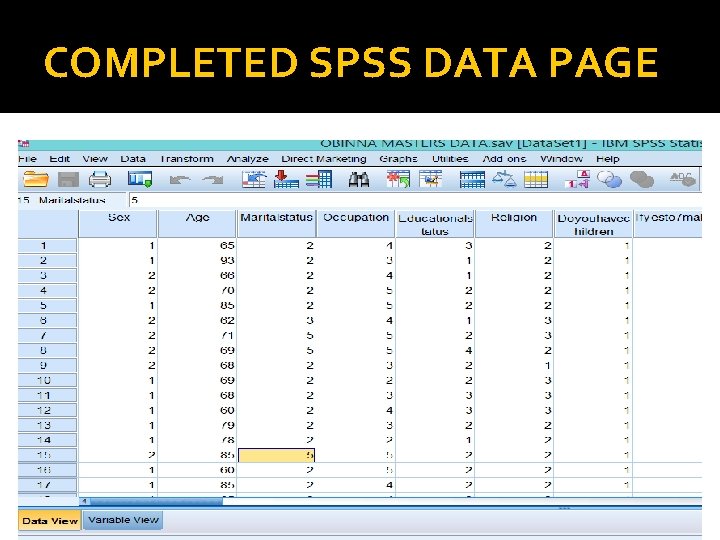Click Age value 78 in row 14
This screenshot has height=540, width=720.
[x=197, y=440]
